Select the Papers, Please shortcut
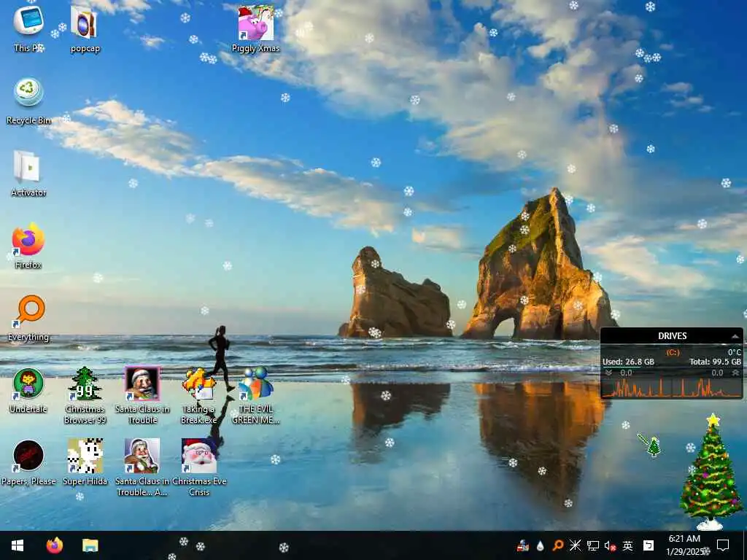 pos(28,462)
